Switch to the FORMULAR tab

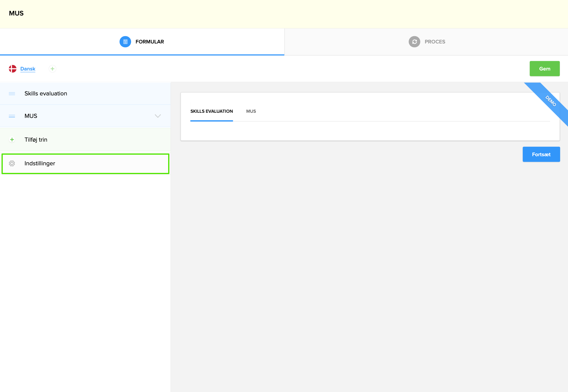[149, 42]
